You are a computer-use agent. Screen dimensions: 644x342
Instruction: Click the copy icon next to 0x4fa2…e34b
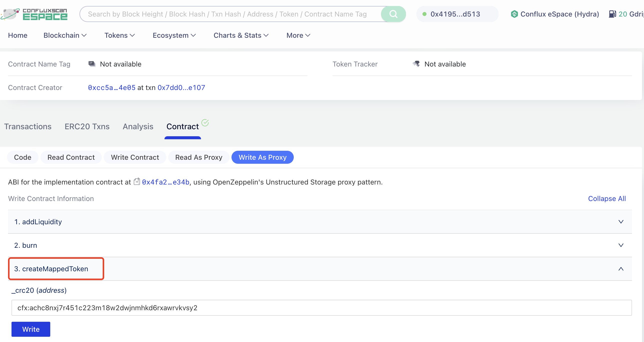(137, 182)
